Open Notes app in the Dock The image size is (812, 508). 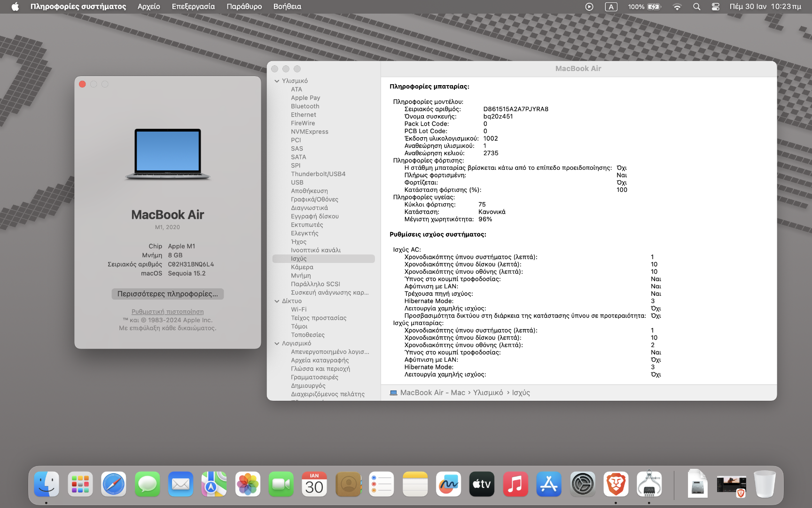tap(415, 484)
